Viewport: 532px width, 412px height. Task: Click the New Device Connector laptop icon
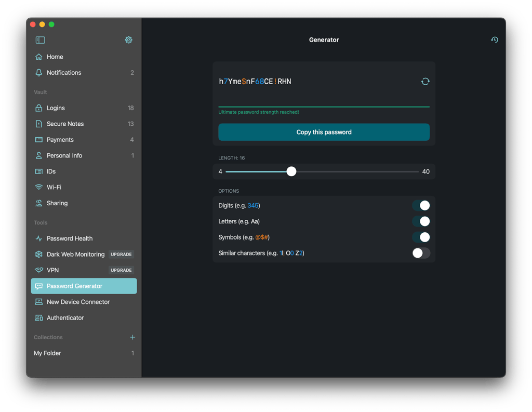click(x=39, y=302)
